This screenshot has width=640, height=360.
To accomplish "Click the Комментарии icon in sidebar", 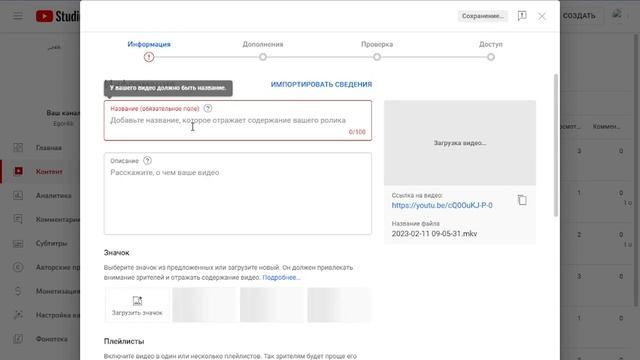I will [18, 219].
